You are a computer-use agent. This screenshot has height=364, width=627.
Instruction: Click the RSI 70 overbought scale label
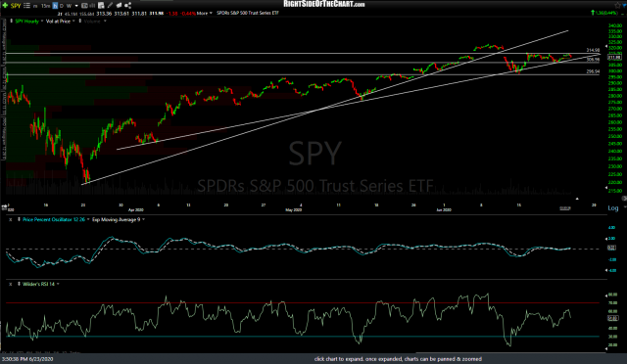point(613,303)
